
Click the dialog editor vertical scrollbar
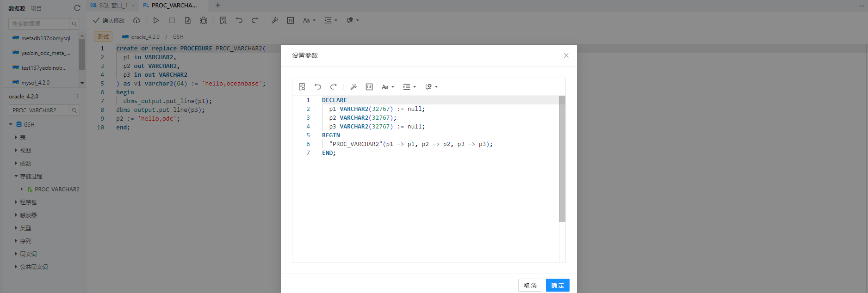[x=562, y=159]
